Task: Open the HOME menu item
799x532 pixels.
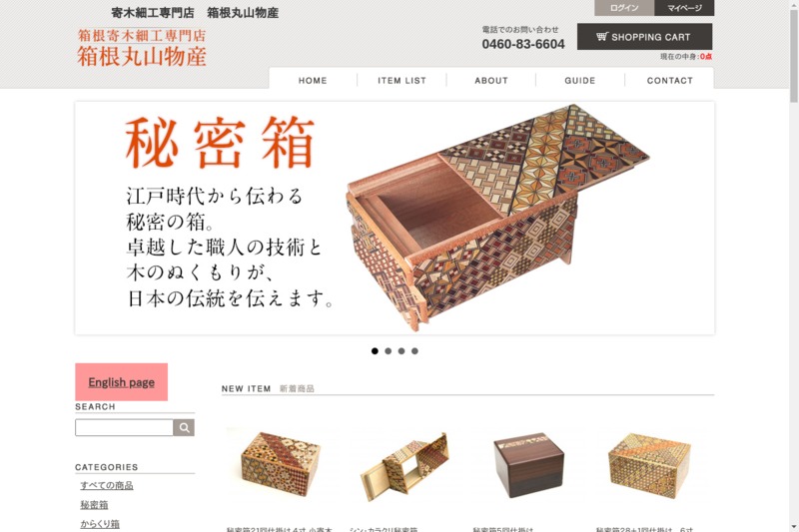Action: [313, 81]
